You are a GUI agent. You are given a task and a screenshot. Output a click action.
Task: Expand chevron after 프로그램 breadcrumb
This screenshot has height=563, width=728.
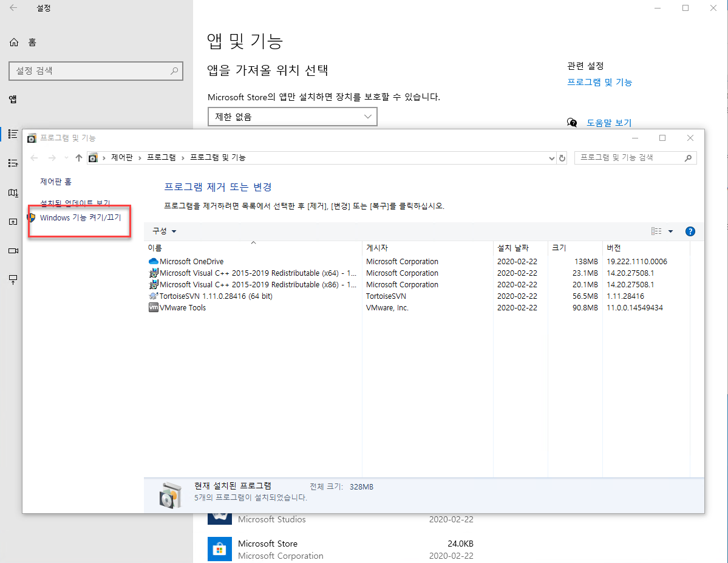183,158
